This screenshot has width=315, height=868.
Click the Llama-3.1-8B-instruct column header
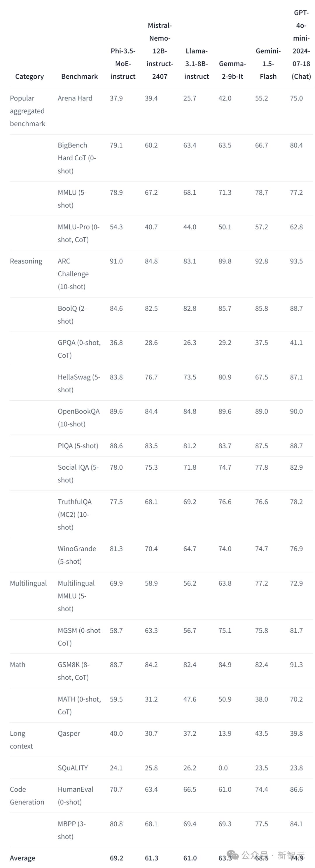click(x=197, y=64)
